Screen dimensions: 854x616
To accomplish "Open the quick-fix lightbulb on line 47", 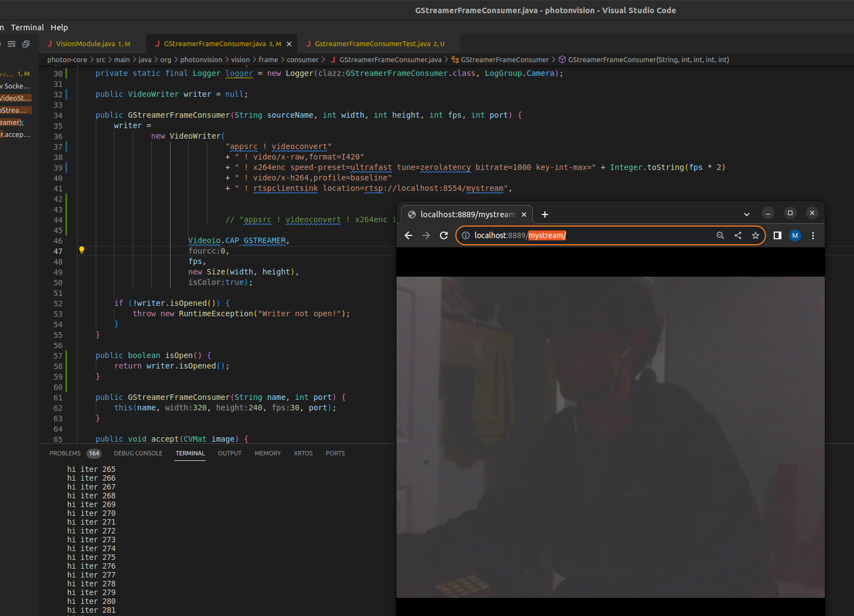I will pos(81,250).
